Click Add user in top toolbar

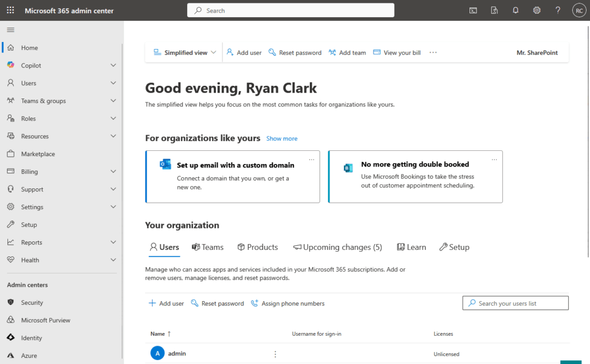tap(244, 52)
